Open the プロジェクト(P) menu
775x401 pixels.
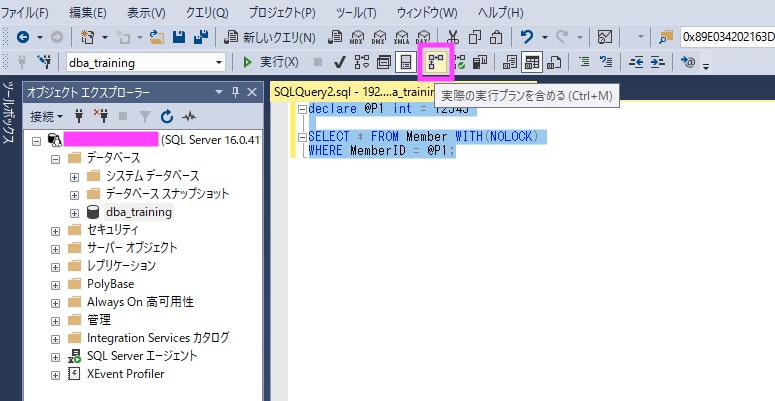[282, 12]
